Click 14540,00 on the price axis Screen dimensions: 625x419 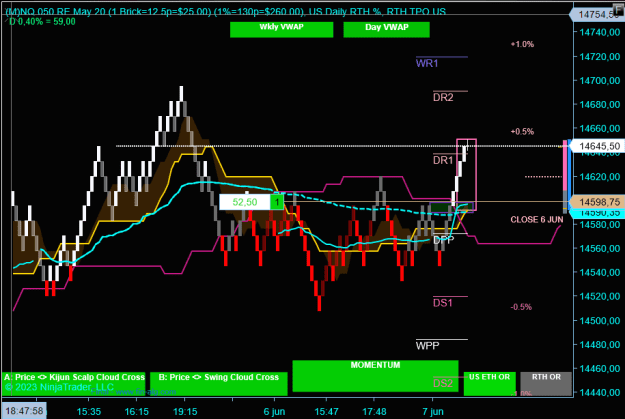tap(599, 272)
